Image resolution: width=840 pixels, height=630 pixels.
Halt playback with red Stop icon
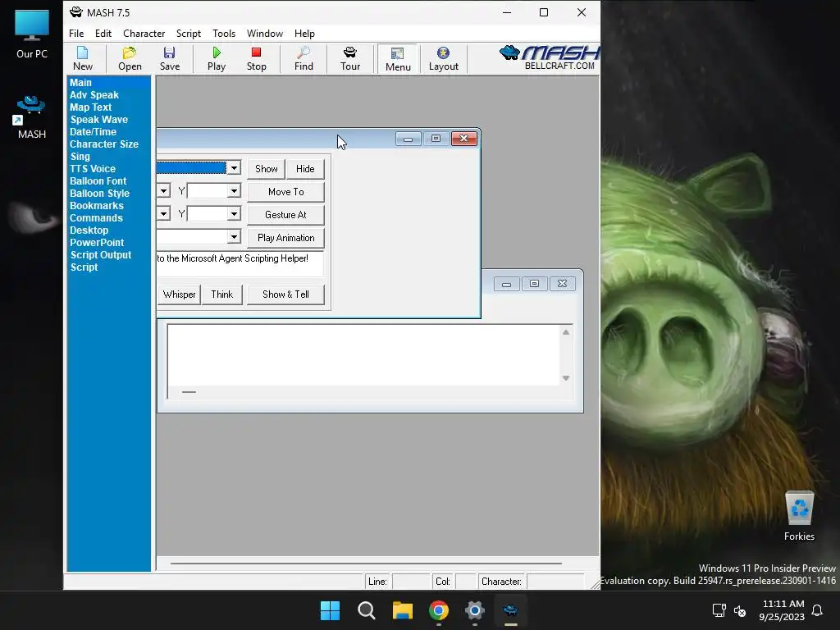pyautogui.click(x=256, y=59)
